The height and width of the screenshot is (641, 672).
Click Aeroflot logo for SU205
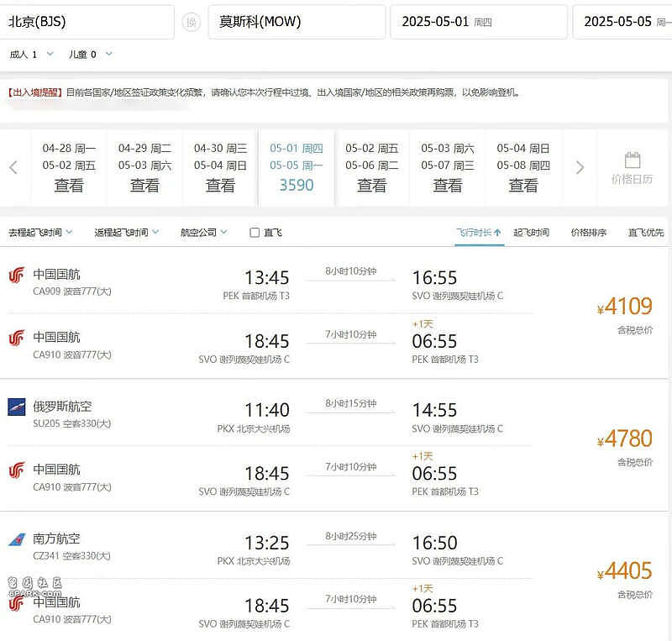click(16, 407)
